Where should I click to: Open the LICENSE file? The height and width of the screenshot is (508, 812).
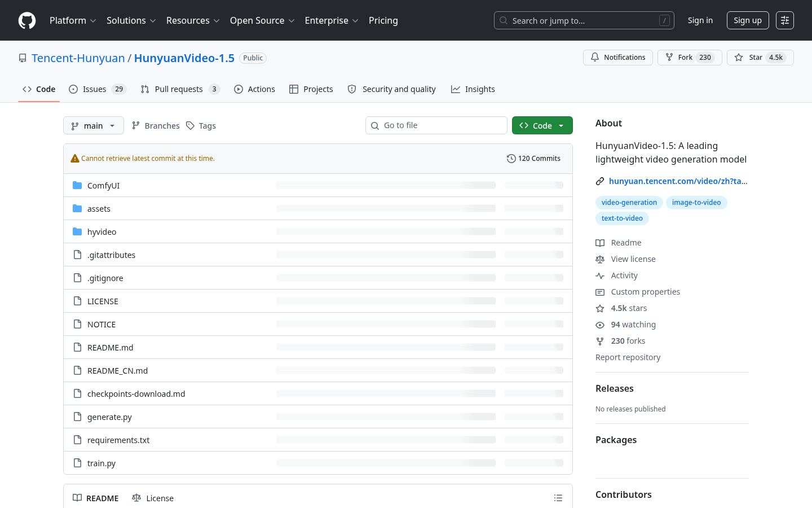tap(103, 301)
